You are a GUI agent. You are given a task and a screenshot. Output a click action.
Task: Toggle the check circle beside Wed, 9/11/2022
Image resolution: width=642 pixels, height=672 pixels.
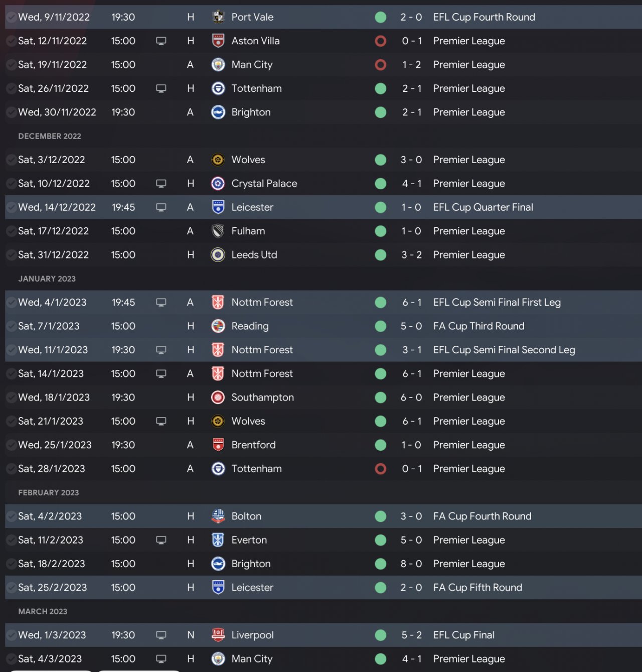11,17
